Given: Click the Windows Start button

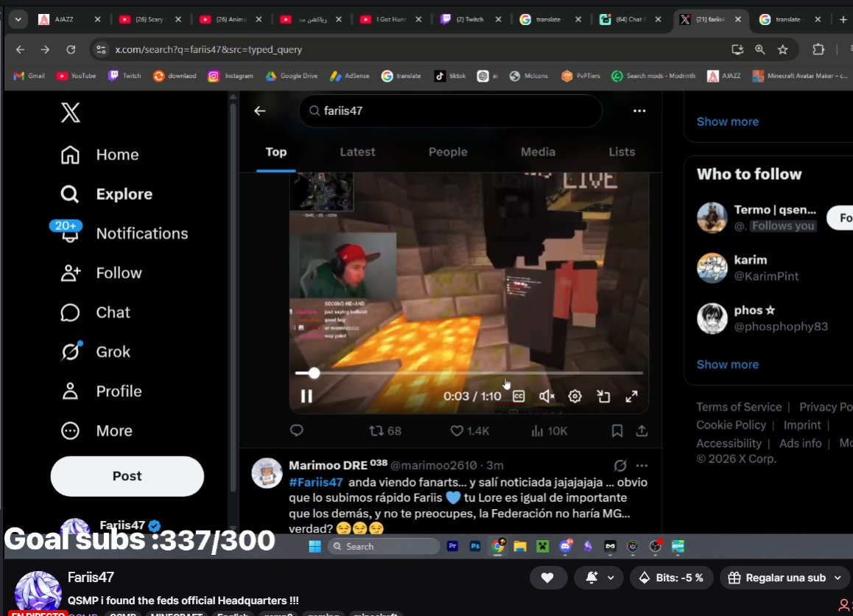Looking at the screenshot, I should pyautogui.click(x=315, y=546).
